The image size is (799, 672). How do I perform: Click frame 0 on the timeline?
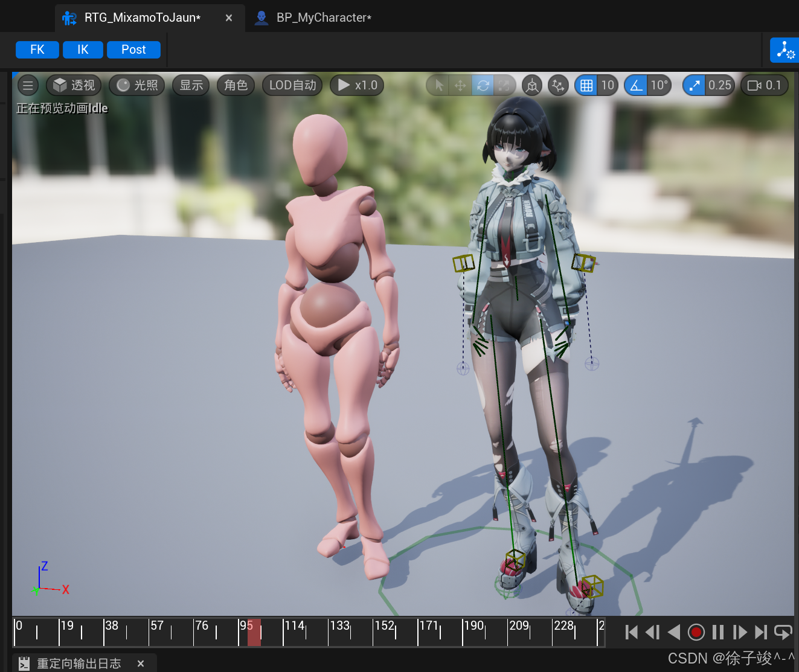coord(19,626)
